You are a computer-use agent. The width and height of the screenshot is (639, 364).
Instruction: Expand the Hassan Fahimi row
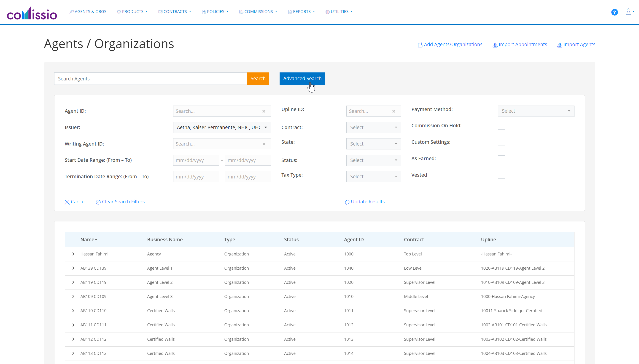click(x=73, y=254)
